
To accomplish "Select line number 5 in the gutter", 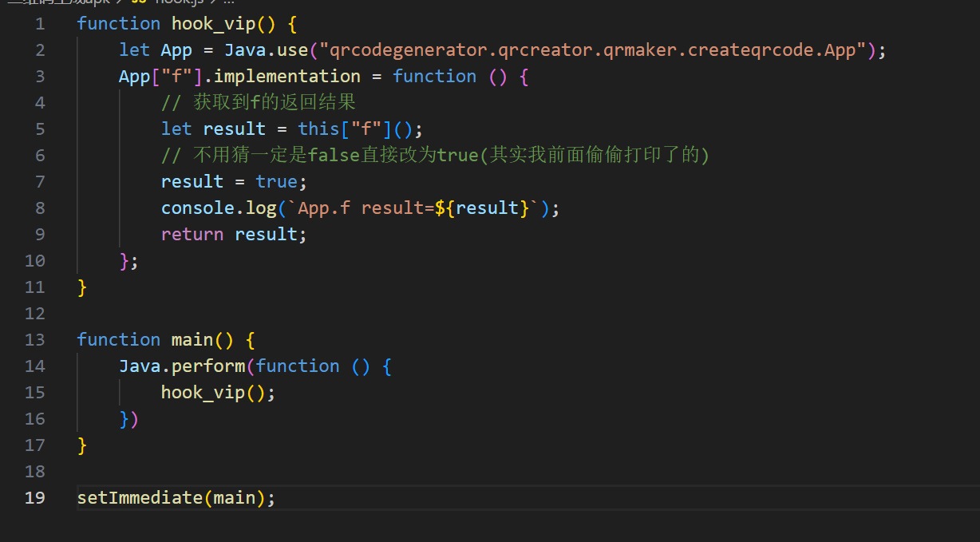I will point(40,129).
